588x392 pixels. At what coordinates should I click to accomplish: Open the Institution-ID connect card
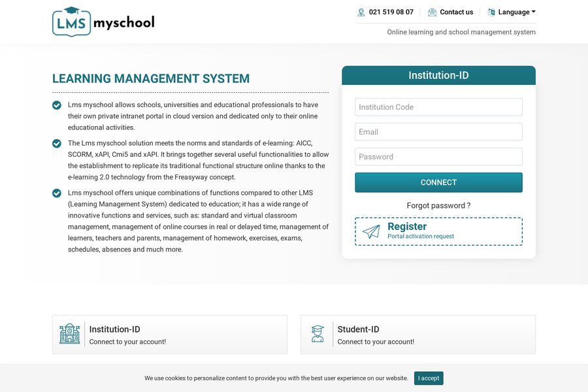tap(169, 335)
